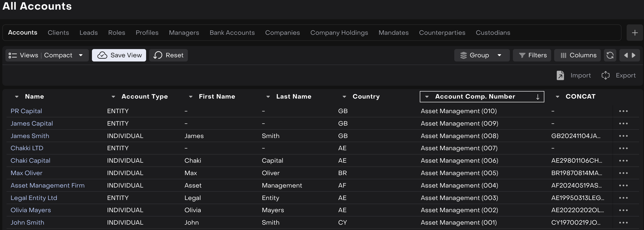Switch to the Clients tab
The width and height of the screenshot is (644, 230).
pyautogui.click(x=58, y=33)
